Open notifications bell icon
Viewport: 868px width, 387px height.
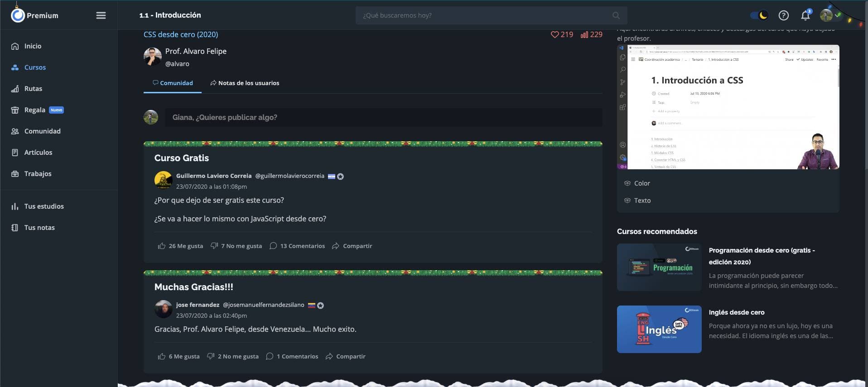[805, 15]
